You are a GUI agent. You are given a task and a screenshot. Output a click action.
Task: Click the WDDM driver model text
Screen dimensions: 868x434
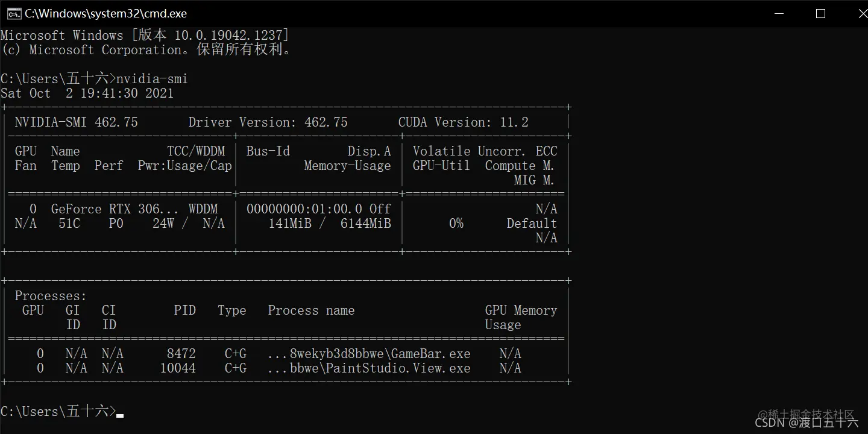tap(203, 209)
